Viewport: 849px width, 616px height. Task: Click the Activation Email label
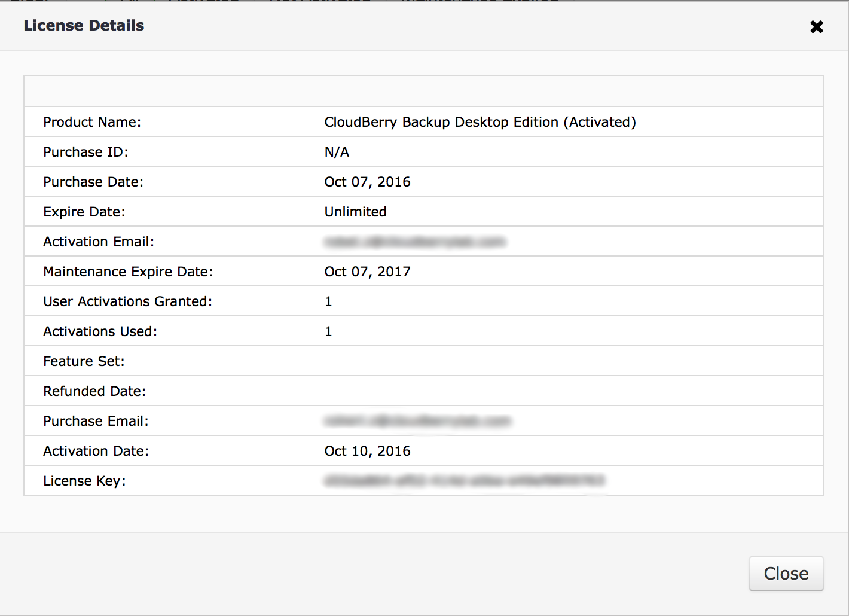tap(99, 242)
